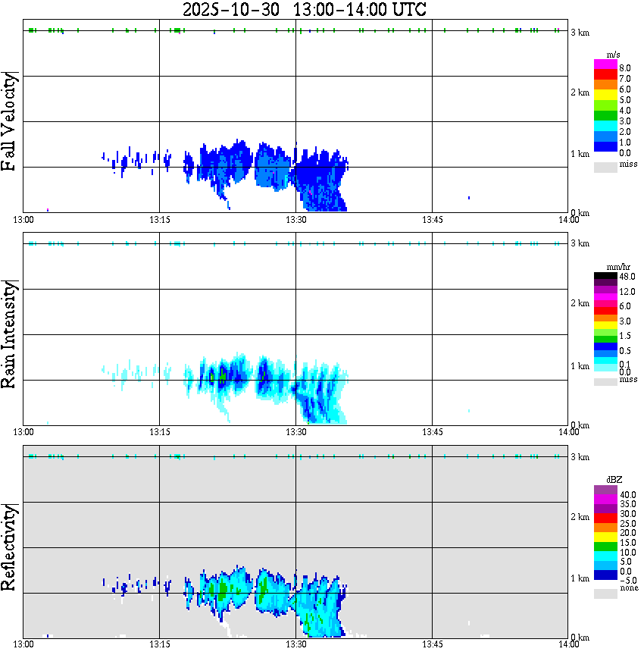Viewport: 644px width, 658px height.
Task: Click '3 km' beside the Fall Velocity panel
Action: tap(580, 33)
